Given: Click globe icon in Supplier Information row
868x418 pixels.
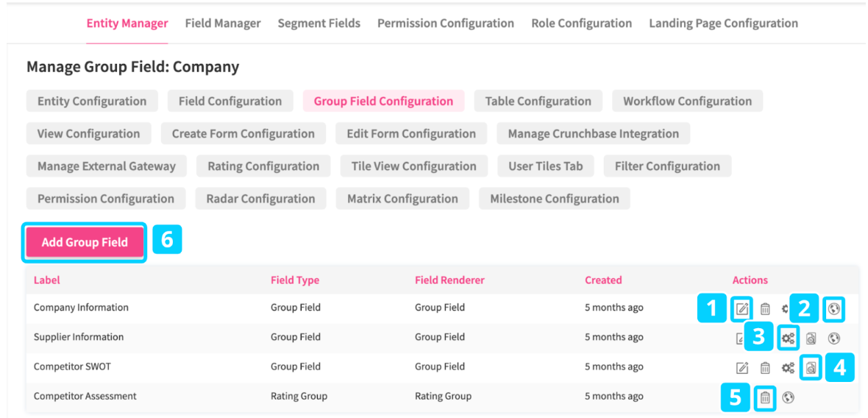Looking at the screenshot, I should (833, 339).
